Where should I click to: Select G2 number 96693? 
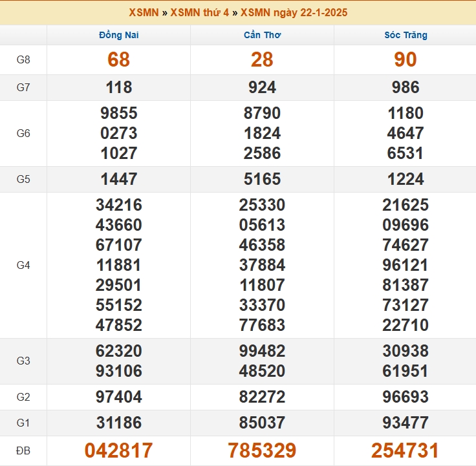pyautogui.click(x=406, y=397)
